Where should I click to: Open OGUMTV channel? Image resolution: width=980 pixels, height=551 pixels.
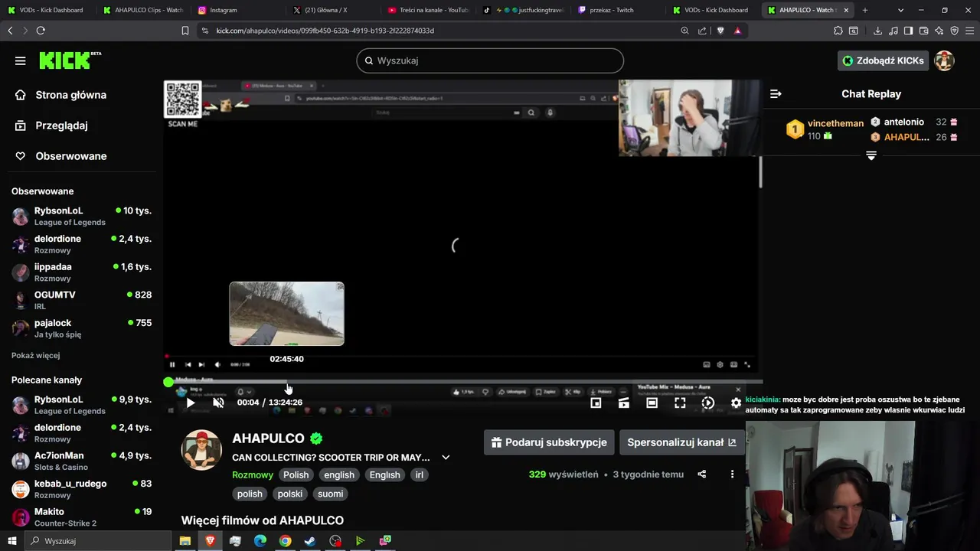pos(82,300)
